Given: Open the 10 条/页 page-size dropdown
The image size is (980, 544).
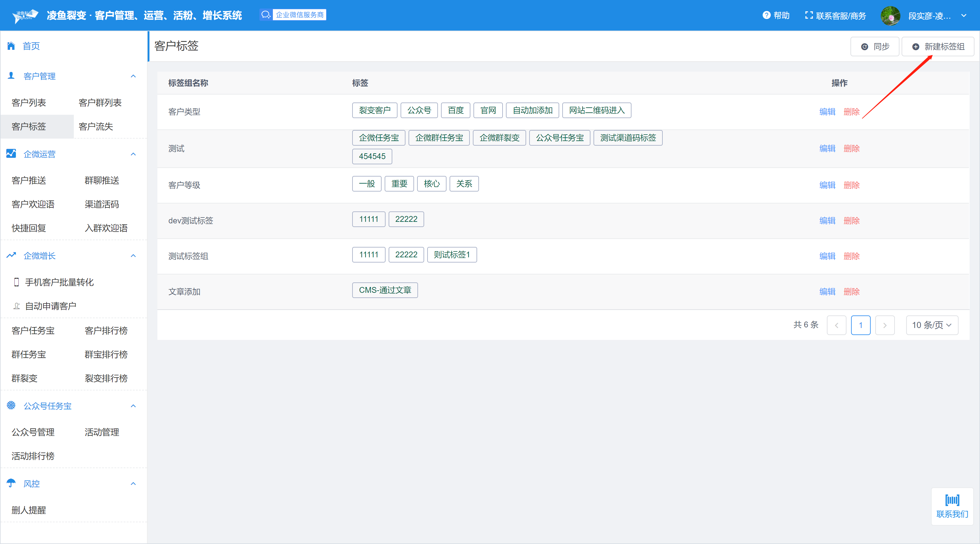Looking at the screenshot, I should point(932,325).
